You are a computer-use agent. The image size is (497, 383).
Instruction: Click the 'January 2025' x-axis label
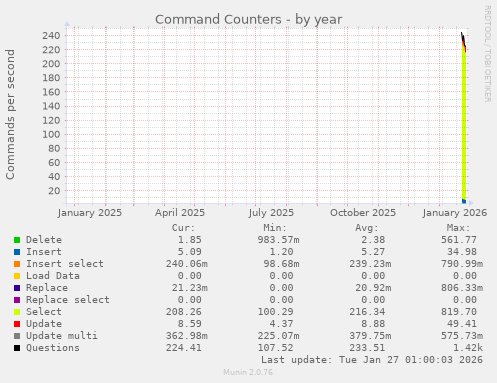coord(90,213)
